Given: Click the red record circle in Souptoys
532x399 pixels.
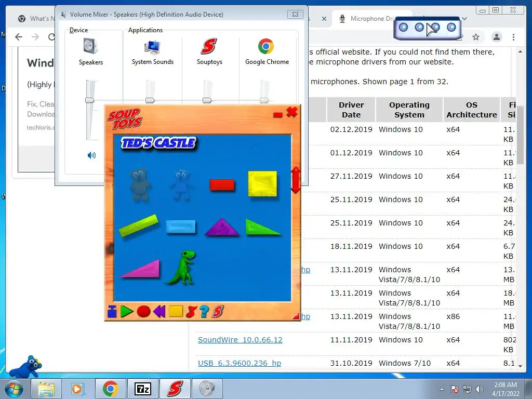Looking at the screenshot, I should tap(143, 312).
